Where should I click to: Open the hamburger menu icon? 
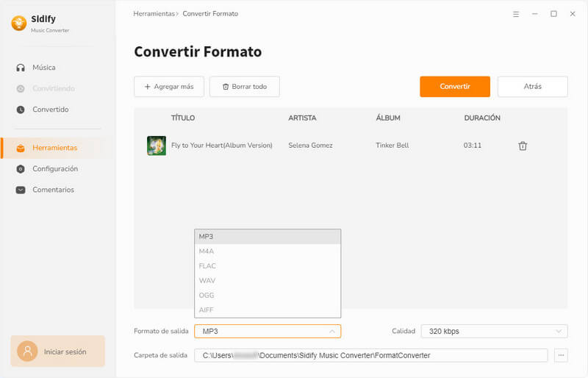pos(516,14)
